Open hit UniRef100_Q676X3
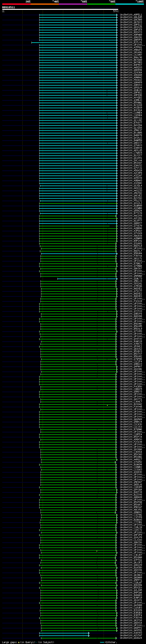The image size is (146, 644). (x=131, y=22)
